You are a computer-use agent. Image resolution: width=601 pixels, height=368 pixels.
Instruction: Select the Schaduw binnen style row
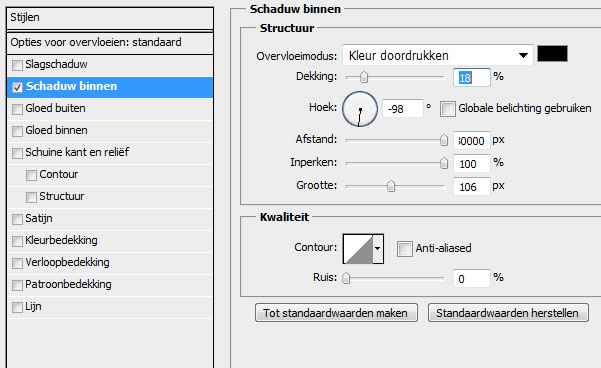click(110, 87)
